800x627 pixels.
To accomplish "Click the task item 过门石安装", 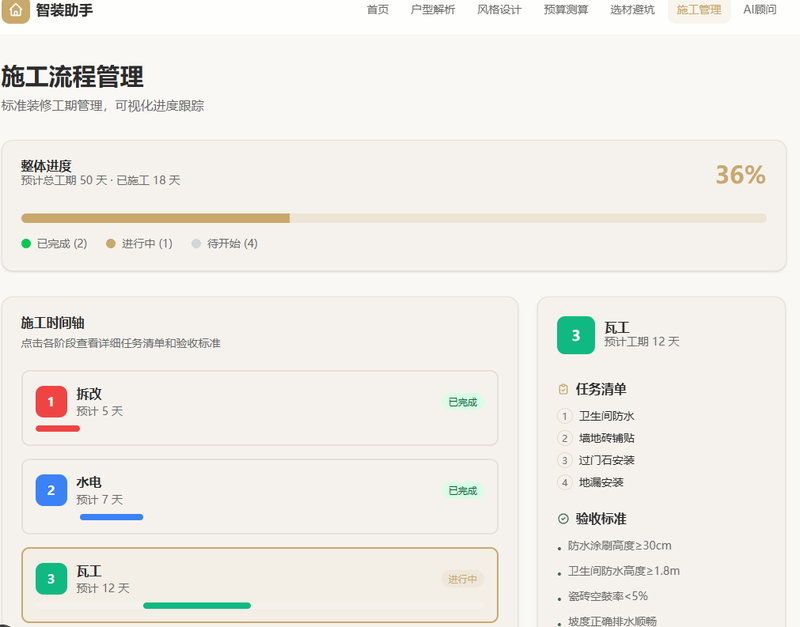I will [x=606, y=461].
